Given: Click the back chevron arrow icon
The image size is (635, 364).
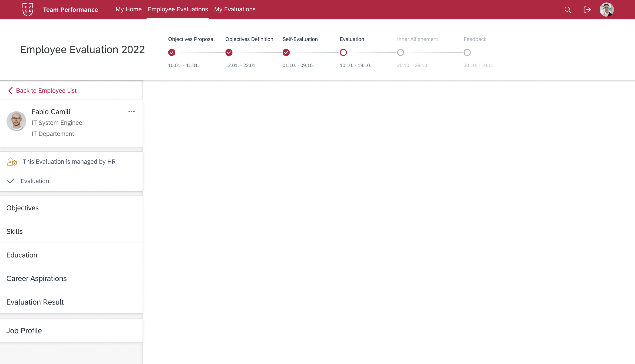Looking at the screenshot, I should pyautogui.click(x=11, y=91).
